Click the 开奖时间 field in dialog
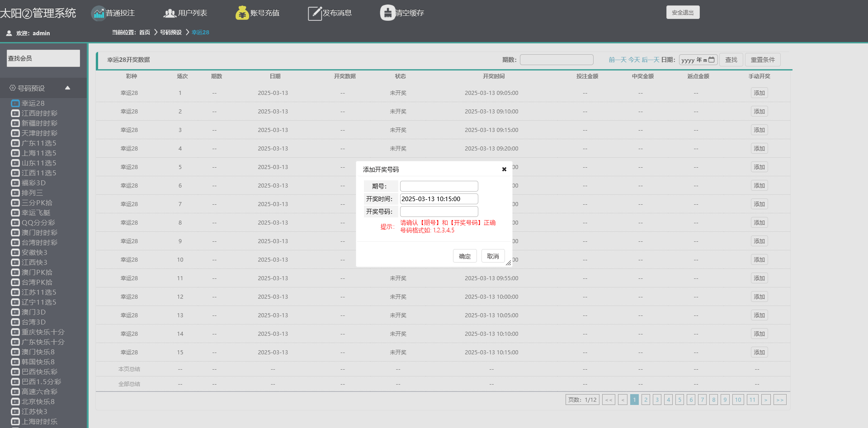868x428 pixels. click(439, 199)
